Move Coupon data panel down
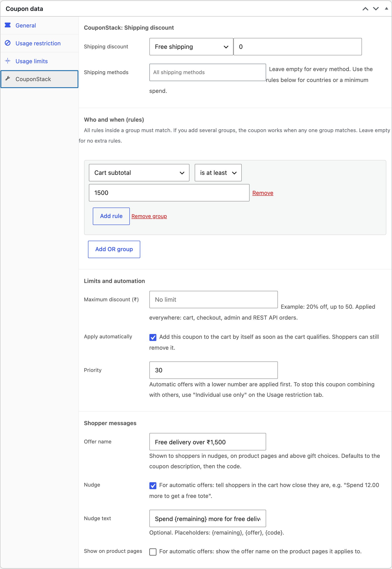 [x=376, y=9]
